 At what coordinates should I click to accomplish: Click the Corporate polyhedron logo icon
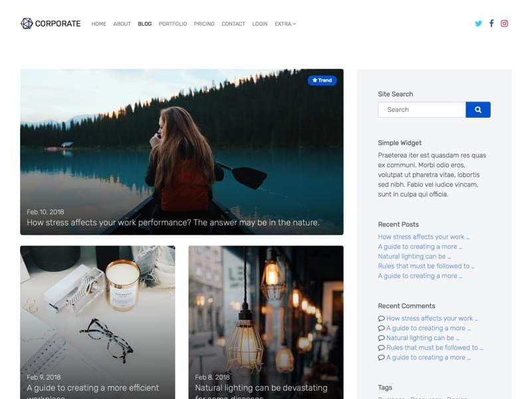click(x=27, y=23)
